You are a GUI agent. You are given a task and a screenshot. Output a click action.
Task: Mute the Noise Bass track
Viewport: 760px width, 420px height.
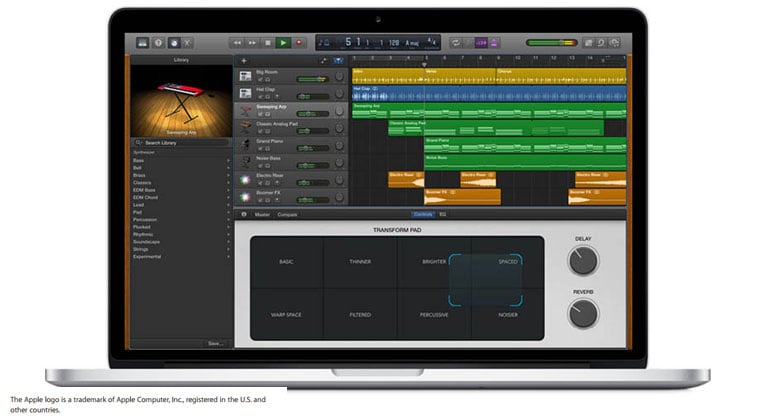(x=260, y=165)
